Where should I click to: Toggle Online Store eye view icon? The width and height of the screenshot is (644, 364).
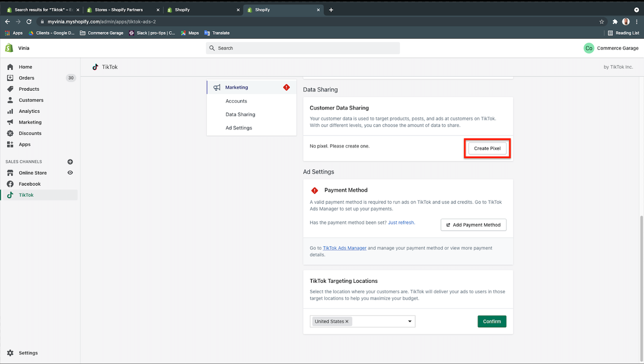[70, 173]
